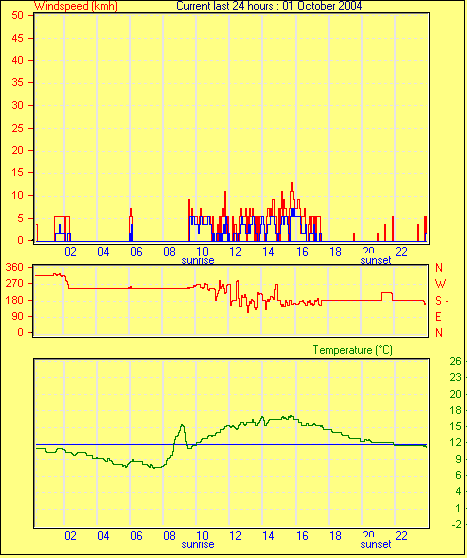
Task: Select the 50 tick on windspeed axis
Action: click(x=17, y=15)
